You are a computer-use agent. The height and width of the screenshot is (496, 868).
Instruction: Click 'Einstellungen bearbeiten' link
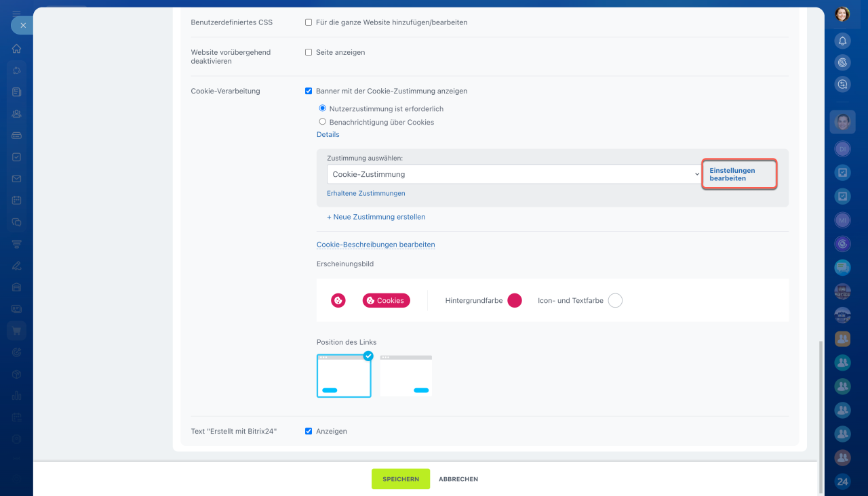pos(732,174)
